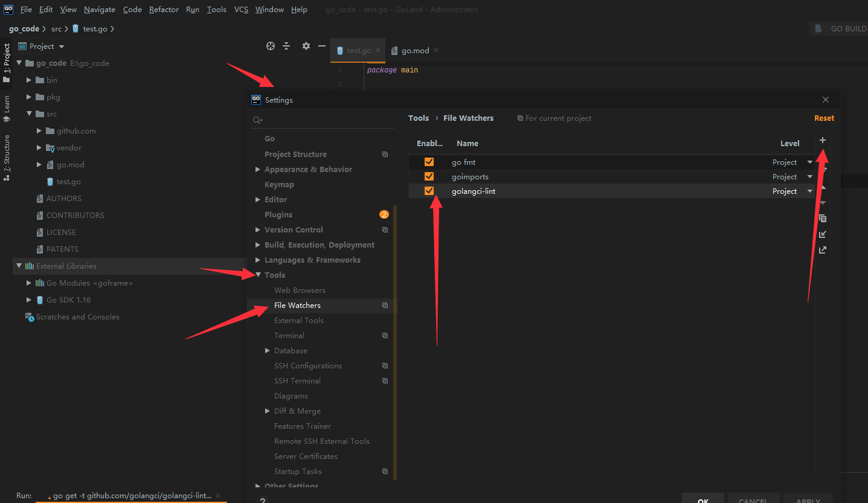Select opened file locate icon in Project panel
Image resolution: width=868 pixels, height=503 pixels.
tap(271, 46)
